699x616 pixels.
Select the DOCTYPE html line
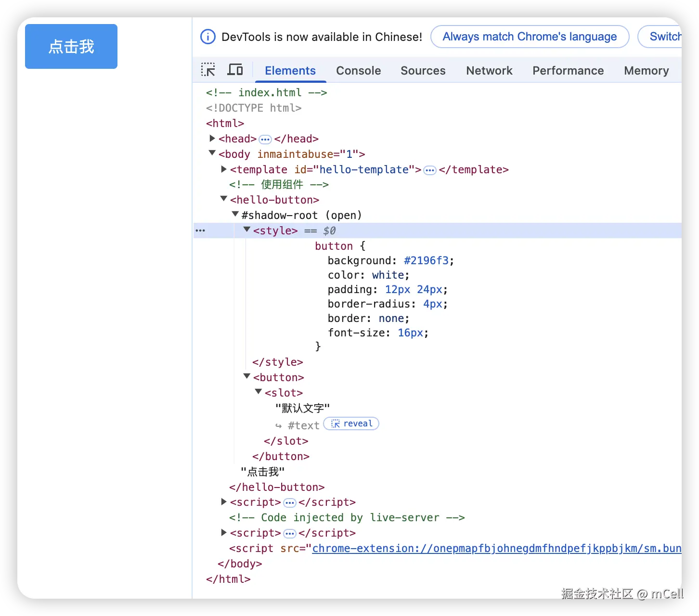(x=254, y=108)
